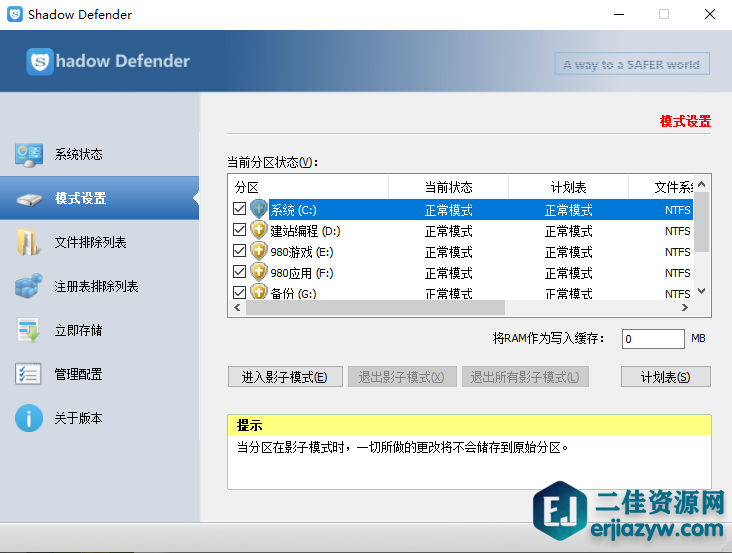Click the 管理配置 checklist icon
732x553 pixels.
pyautogui.click(x=28, y=374)
